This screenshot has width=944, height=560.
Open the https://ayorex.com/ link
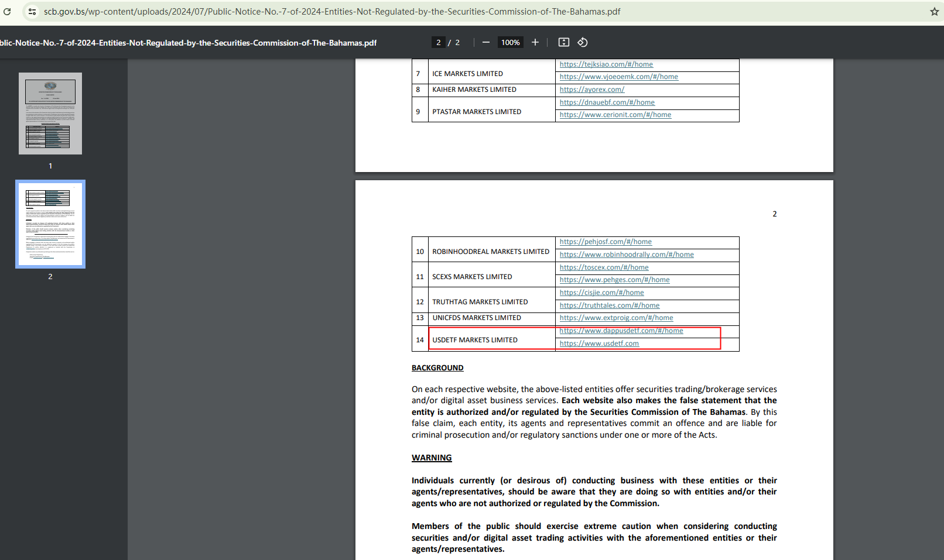591,90
